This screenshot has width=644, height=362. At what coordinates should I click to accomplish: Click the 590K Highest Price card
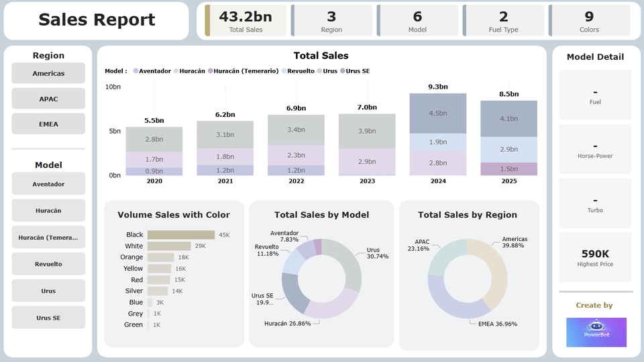pyautogui.click(x=595, y=257)
